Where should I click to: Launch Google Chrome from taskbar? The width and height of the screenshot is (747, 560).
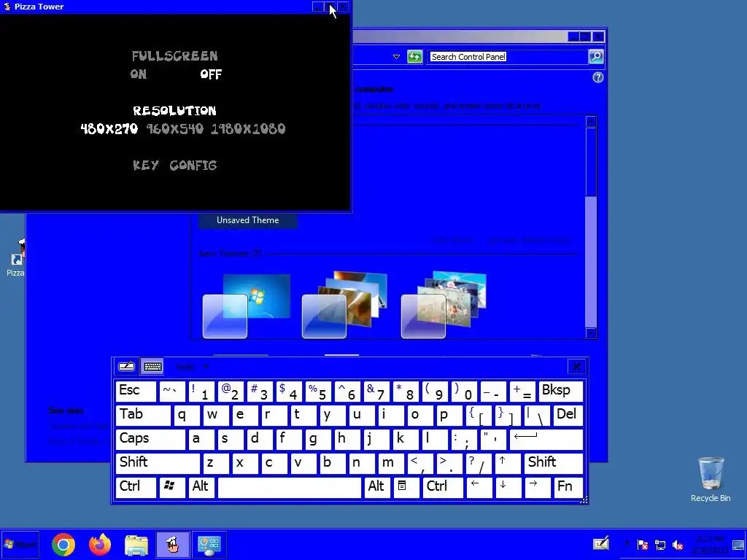63,544
